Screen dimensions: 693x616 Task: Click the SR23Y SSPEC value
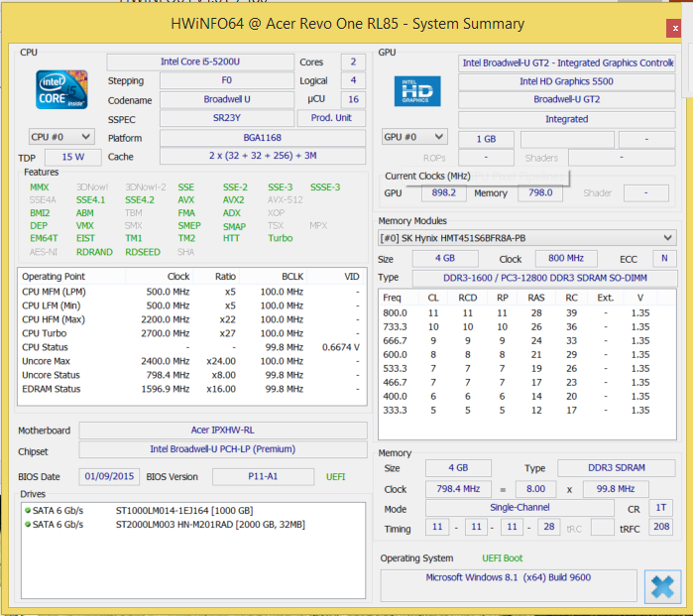click(x=227, y=118)
